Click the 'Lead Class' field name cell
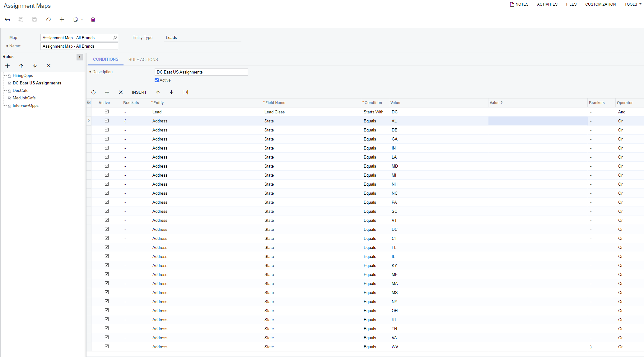Image resolution: width=644 pixels, height=357 pixels. tap(311, 112)
